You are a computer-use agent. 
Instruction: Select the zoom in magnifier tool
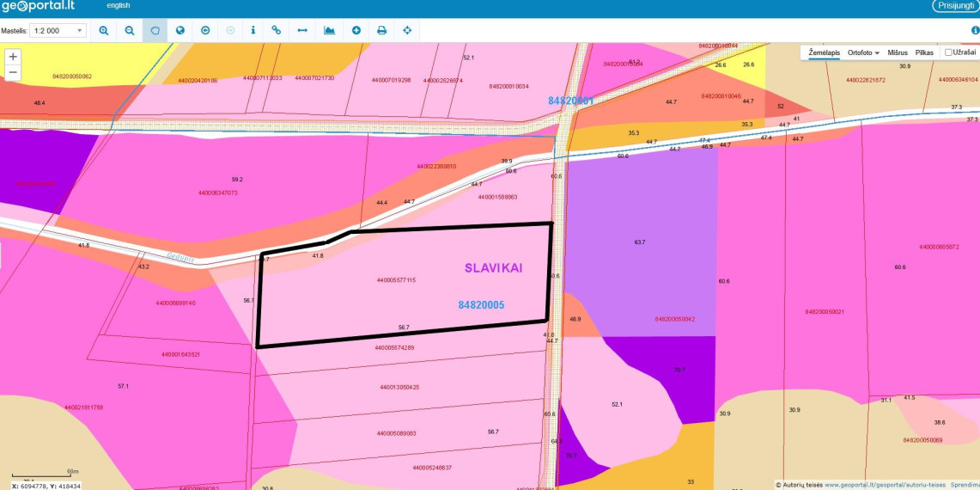click(104, 30)
